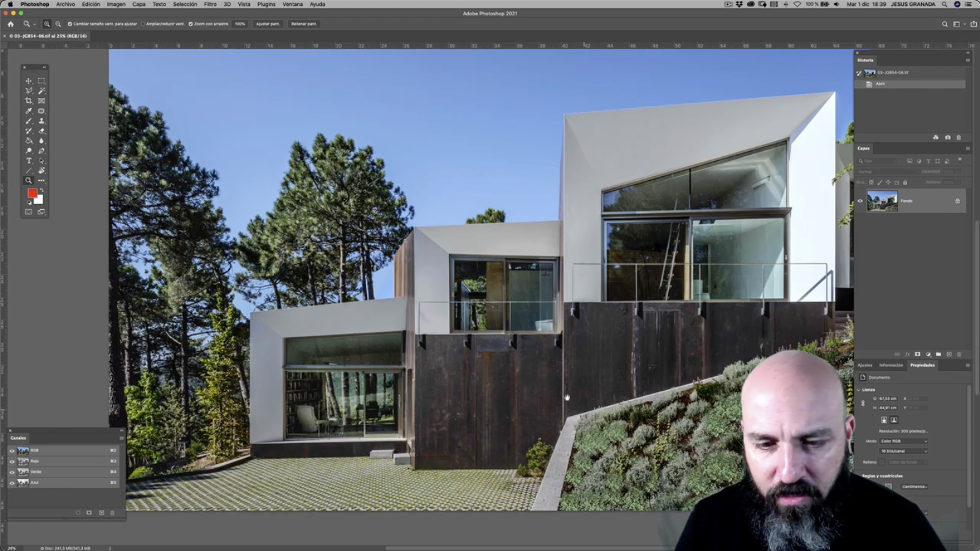Click the red foreground color swatch
The image size is (980, 551).
32,193
